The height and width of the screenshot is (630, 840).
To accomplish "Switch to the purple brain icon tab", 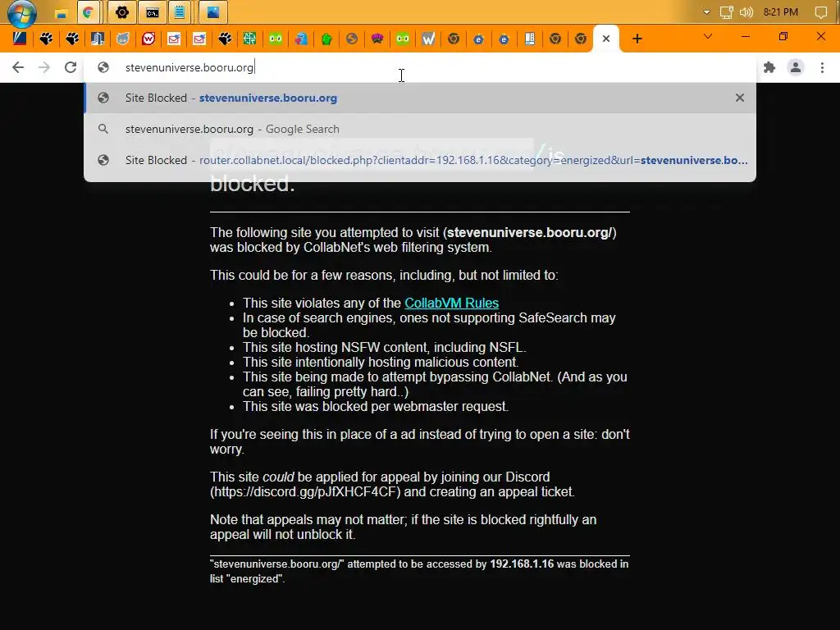I will 377,39.
